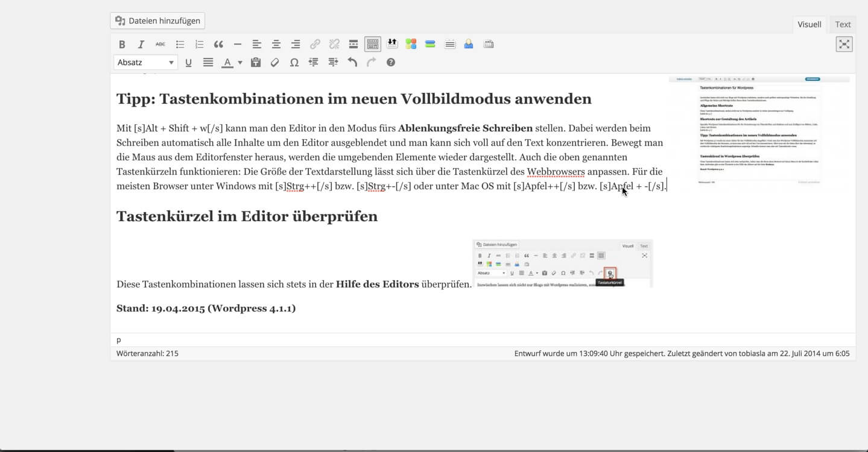Insert a bulleted list
868x452 pixels.
[x=180, y=44]
